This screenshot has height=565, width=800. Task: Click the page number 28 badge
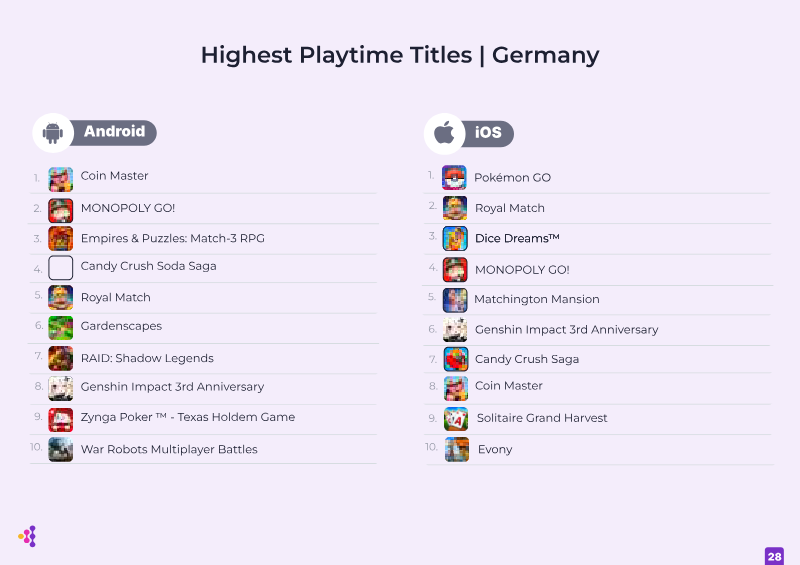tap(774, 556)
